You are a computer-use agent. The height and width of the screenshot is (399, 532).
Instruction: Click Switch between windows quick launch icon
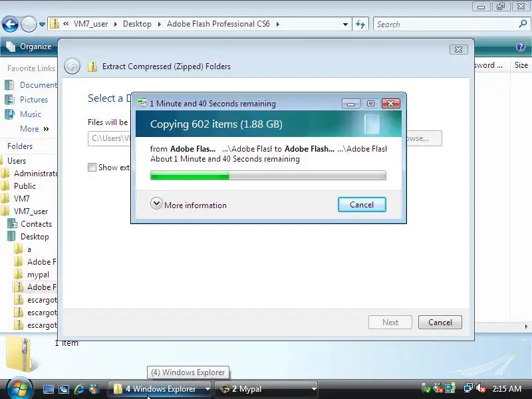63,389
